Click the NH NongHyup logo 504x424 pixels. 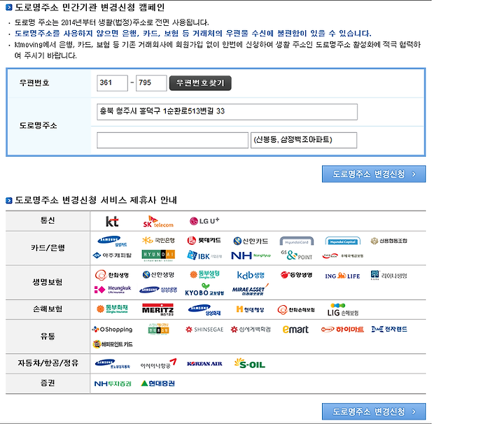(x=251, y=255)
